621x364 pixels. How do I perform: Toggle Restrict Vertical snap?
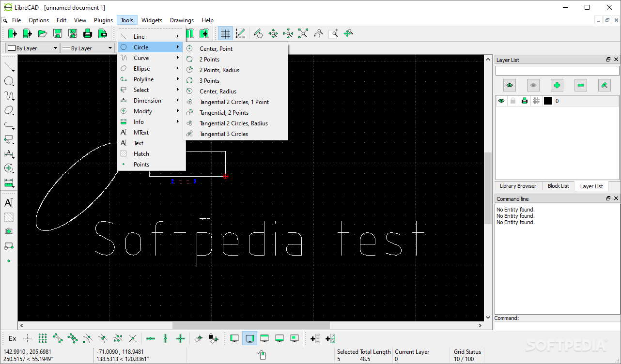[166, 338]
